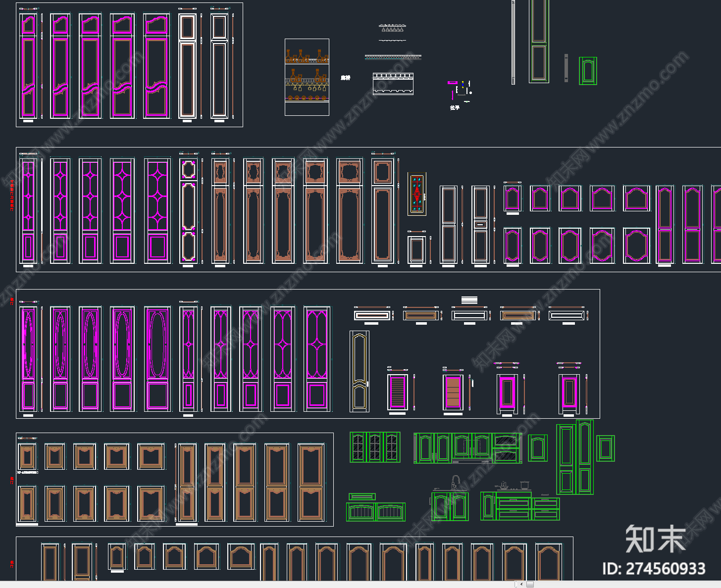This screenshot has width=721, height=588.
Task: Select the wine rack cabinet elevation drawing
Action: 307,77
